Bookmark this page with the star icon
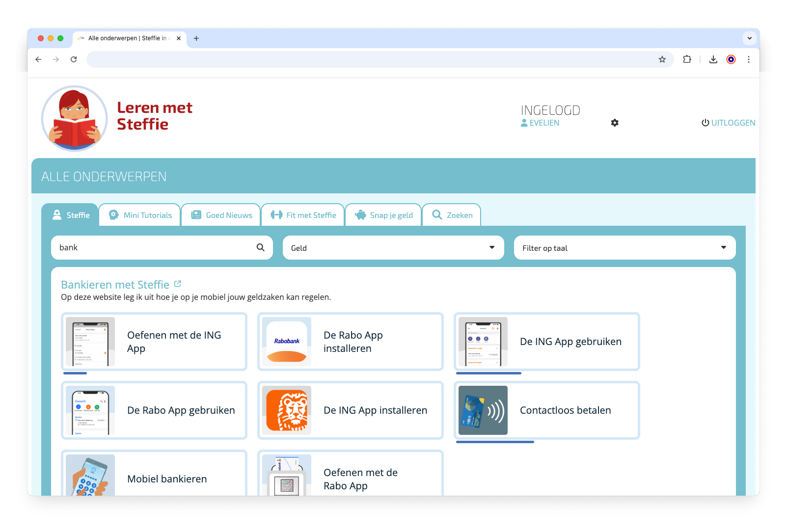 coord(662,59)
